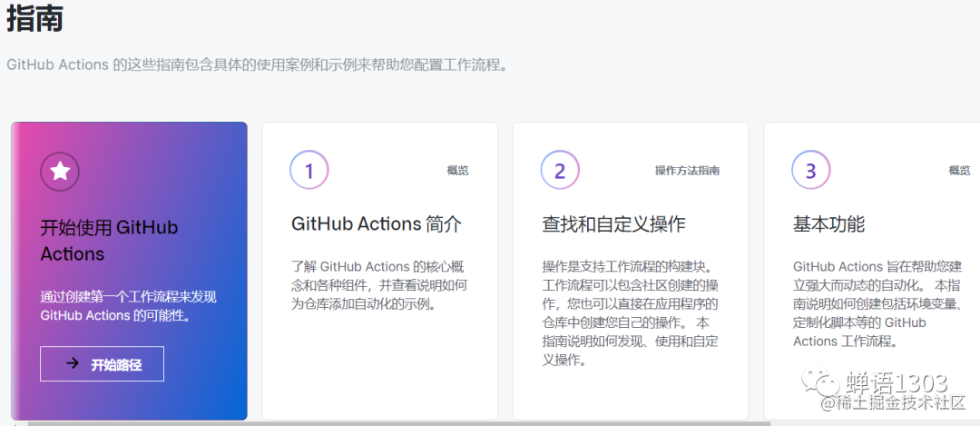Click description text beginning 操作是支持工作流程
This screenshot has height=426, width=980.
coord(630,313)
